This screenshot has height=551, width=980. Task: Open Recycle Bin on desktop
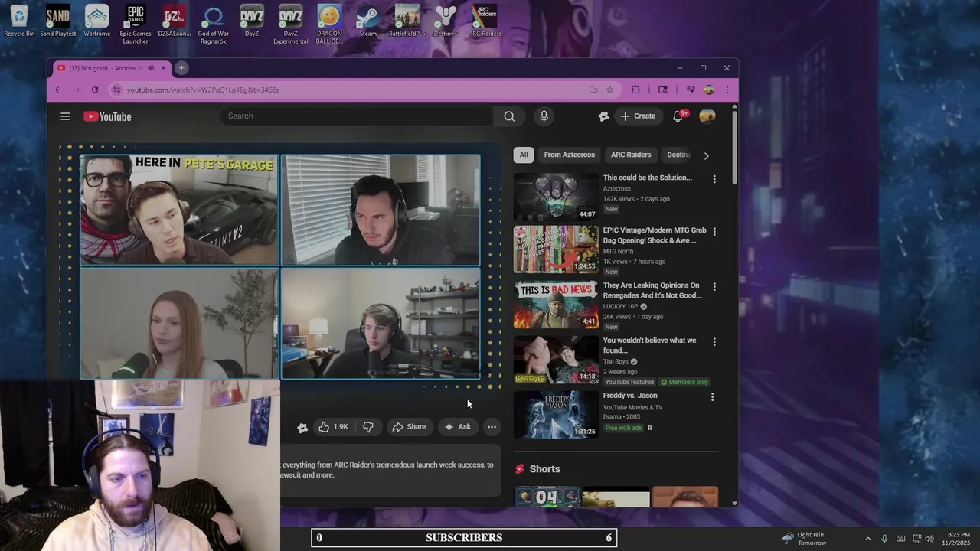(19, 21)
